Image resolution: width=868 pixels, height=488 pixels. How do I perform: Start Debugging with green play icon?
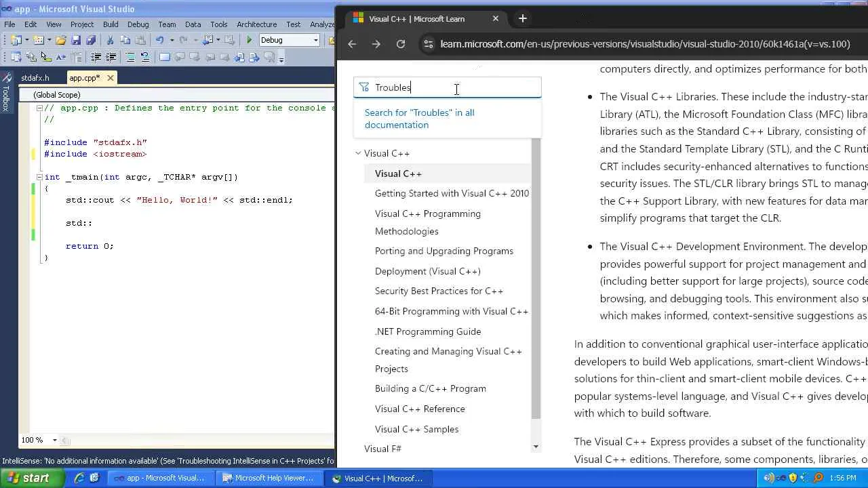pyautogui.click(x=250, y=41)
